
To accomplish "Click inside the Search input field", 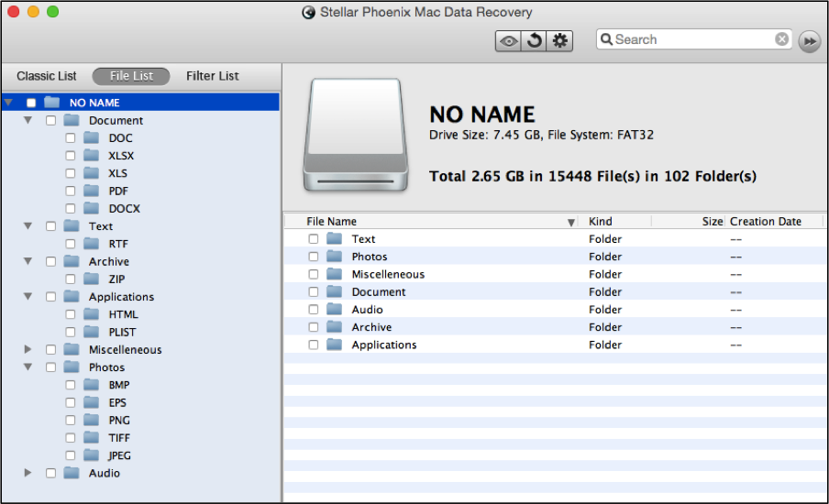I will tap(693, 39).
